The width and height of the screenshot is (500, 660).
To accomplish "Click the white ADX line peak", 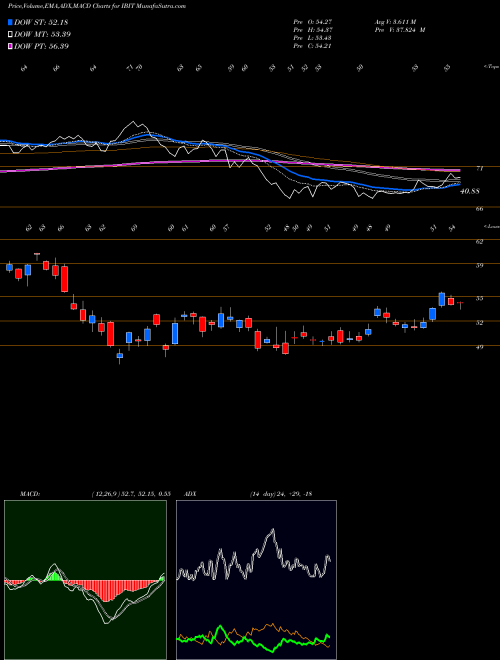I will pos(273,532).
